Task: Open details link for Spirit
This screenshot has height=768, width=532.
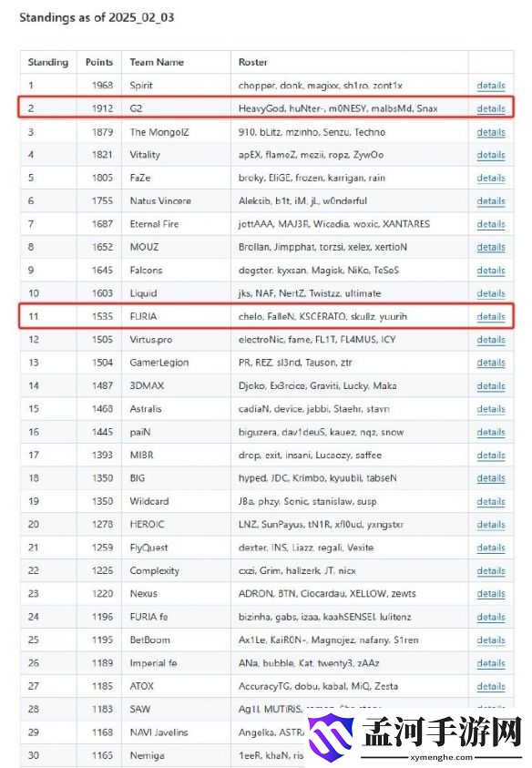Action: pyautogui.click(x=491, y=86)
